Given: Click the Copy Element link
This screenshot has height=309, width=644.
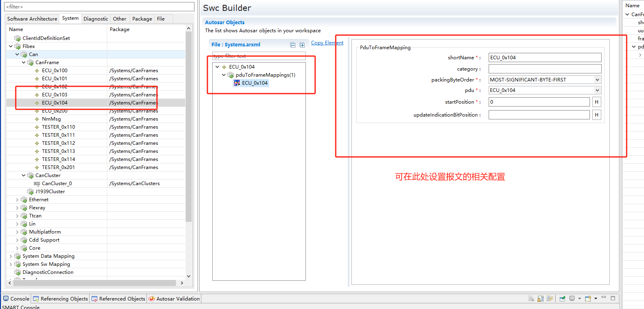Looking at the screenshot, I should [327, 43].
